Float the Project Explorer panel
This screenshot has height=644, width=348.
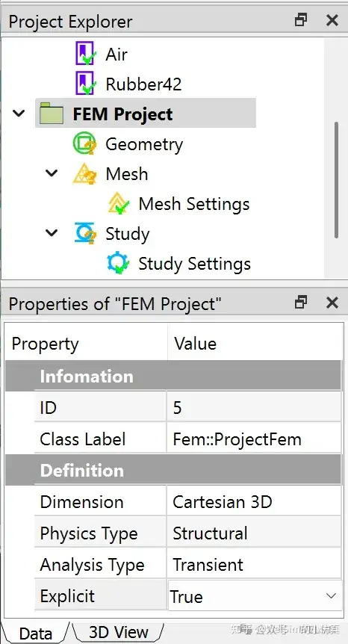pos(301,20)
